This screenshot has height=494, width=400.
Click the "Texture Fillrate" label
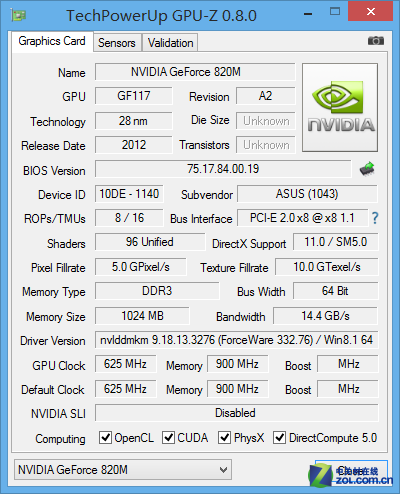click(x=234, y=268)
